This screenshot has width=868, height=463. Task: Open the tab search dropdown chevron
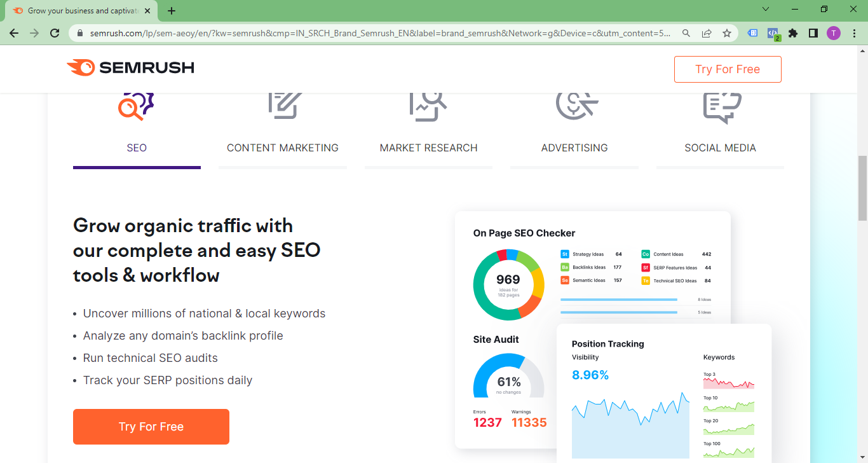(766, 9)
